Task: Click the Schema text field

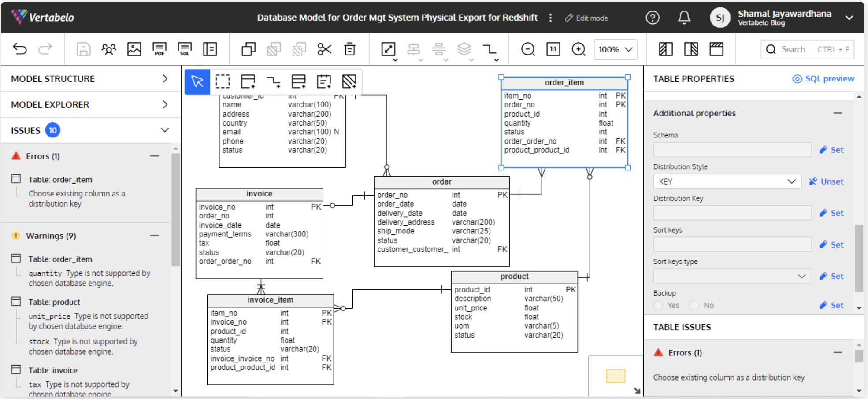Action: 732,150
